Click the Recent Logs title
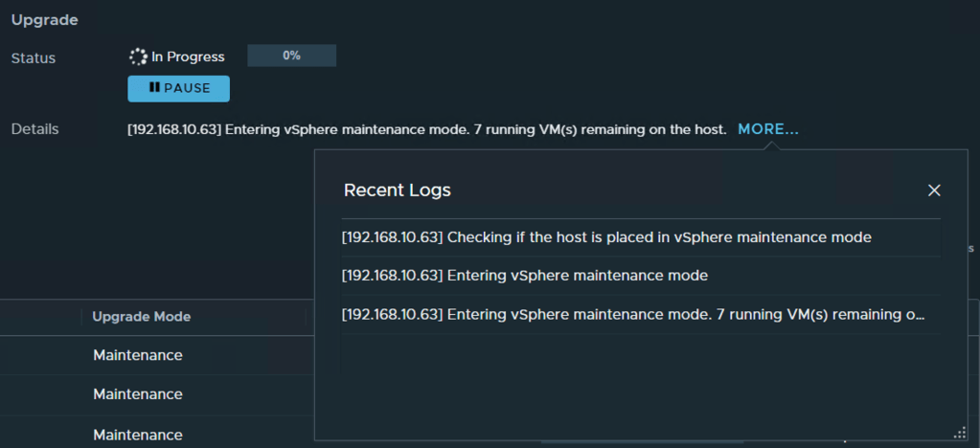Viewport: 980px width, 448px height. click(x=397, y=190)
